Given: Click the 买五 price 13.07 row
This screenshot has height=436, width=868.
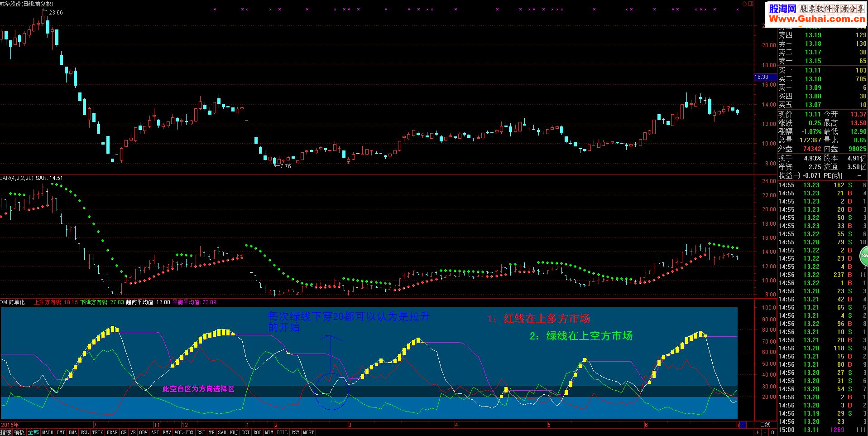Looking at the screenshot, I should (822, 105).
